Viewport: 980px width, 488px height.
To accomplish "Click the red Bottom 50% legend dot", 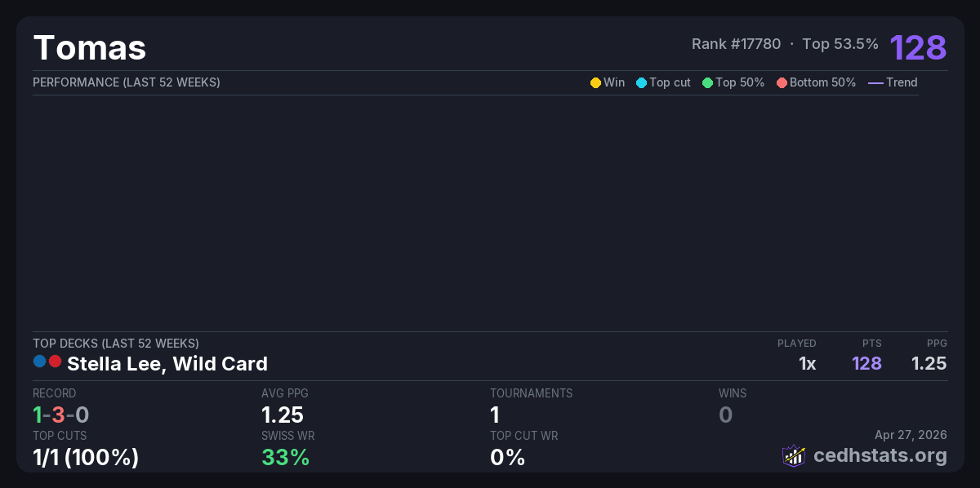I will click(782, 82).
